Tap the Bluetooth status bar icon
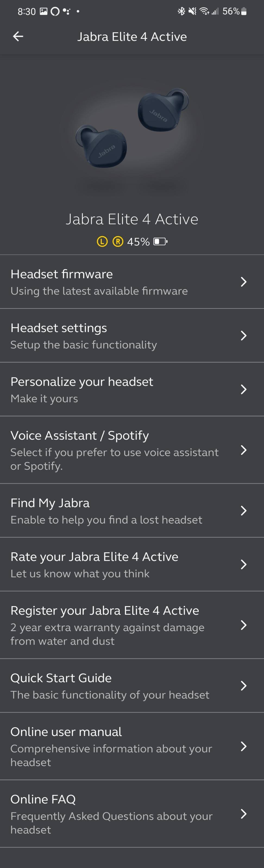Image resolution: width=264 pixels, height=868 pixels. click(181, 11)
